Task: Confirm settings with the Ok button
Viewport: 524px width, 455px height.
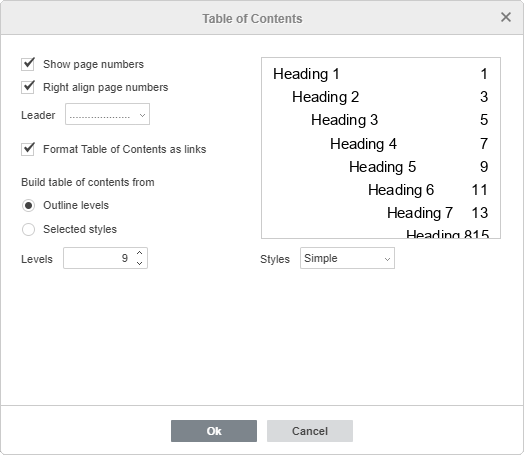Action: pyautogui.click(x=214, y=431)
